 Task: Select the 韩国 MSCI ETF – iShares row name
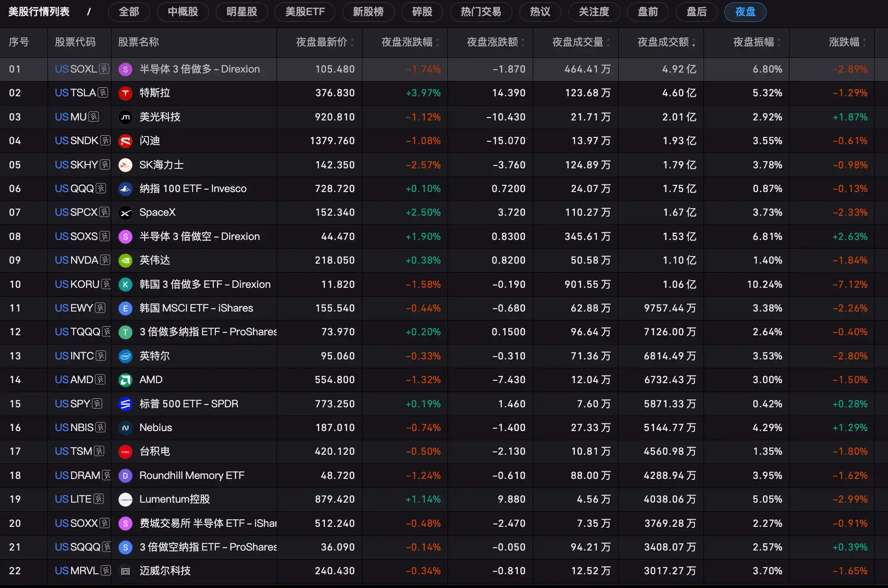(196, 308)
